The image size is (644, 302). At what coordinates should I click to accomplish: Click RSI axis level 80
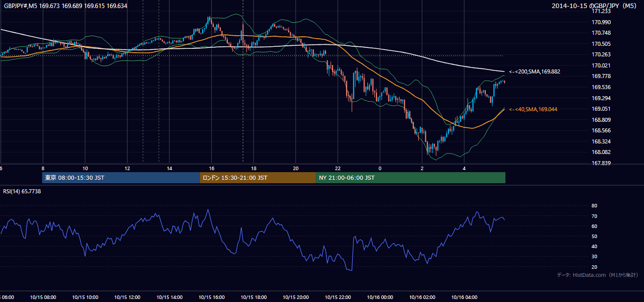pos(595,206)
